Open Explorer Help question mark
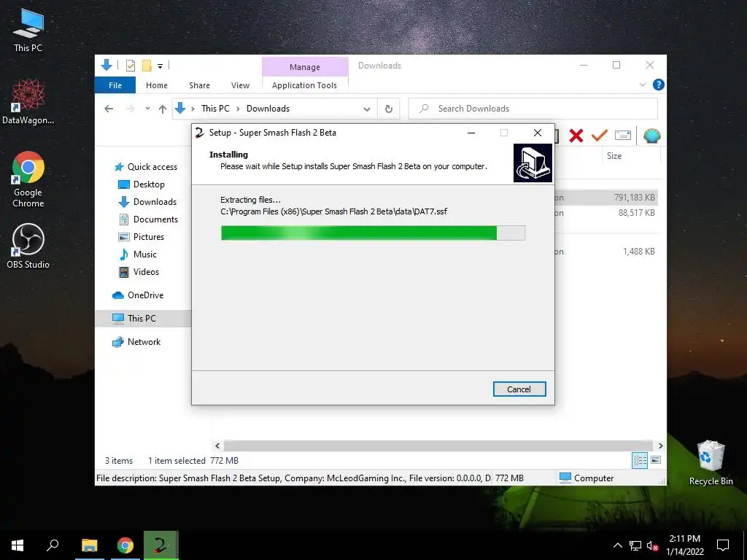 click(659, 85)
